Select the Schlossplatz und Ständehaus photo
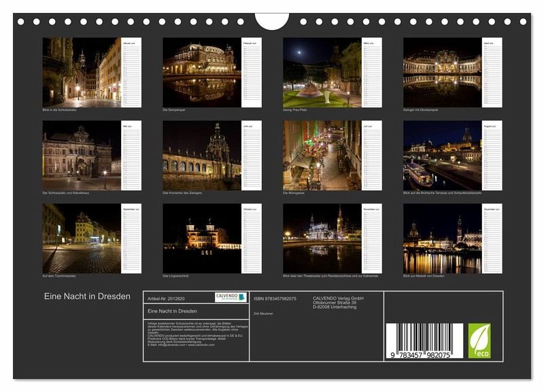The height and width of the screenshot is (392, 544). point(82,156)
